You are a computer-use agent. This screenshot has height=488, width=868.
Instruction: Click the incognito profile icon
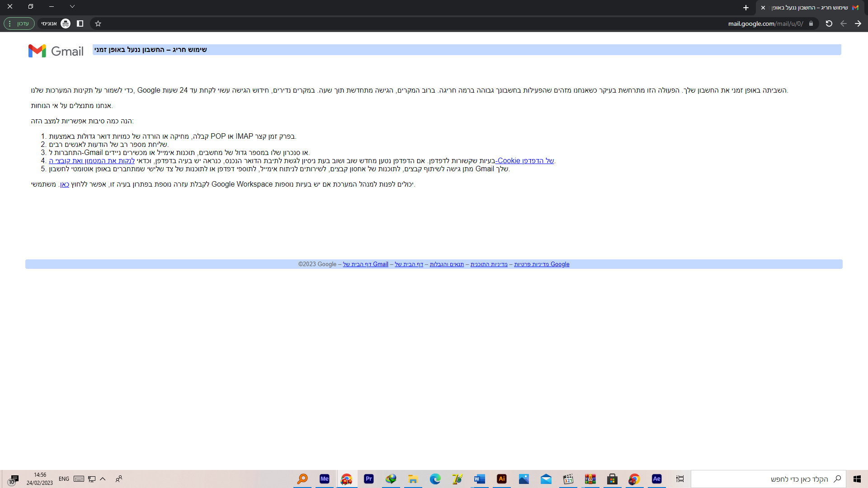(66, 23)
